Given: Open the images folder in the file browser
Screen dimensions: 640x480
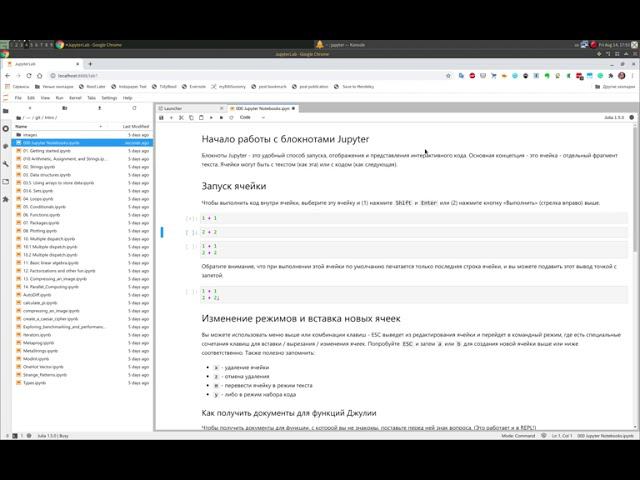Looking at the screenshot, I should (82, 135).
